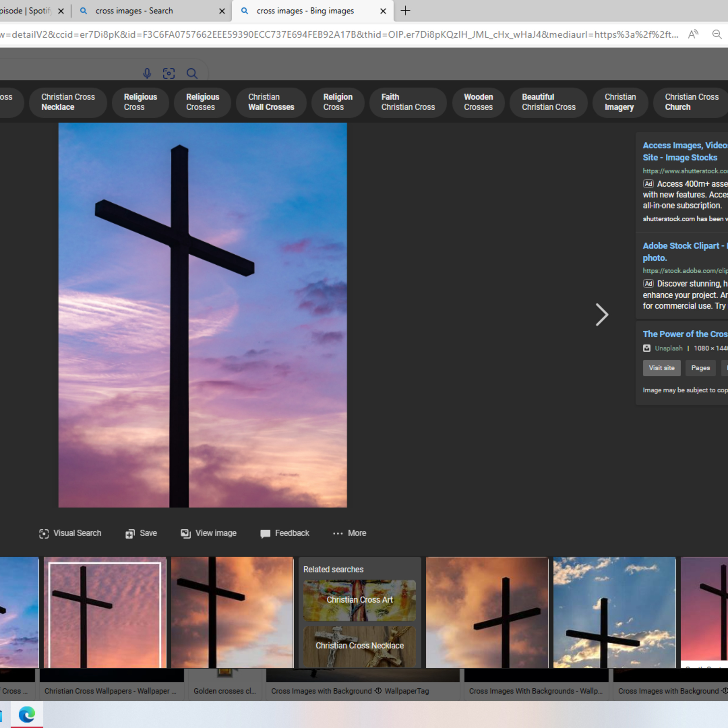Open Christian Cross Art related search thumbnail
The width and height of the screenshot is (728, 728).
click(359, 600)
